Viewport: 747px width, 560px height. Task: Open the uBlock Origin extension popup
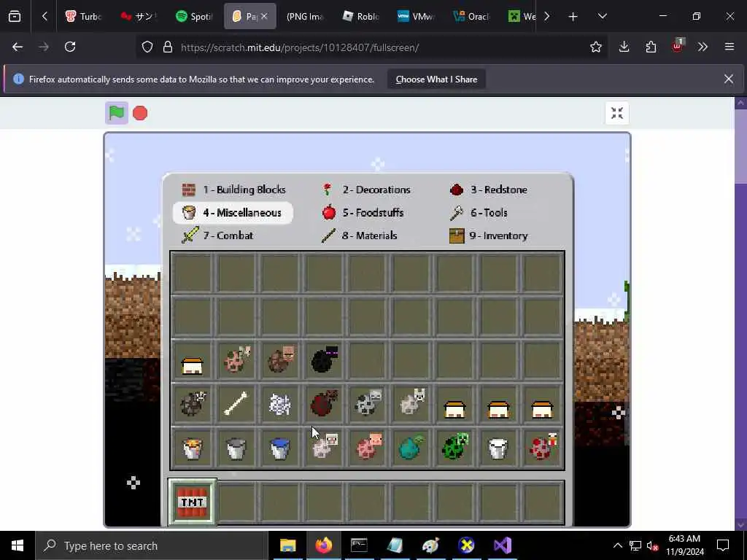[678, 46]
